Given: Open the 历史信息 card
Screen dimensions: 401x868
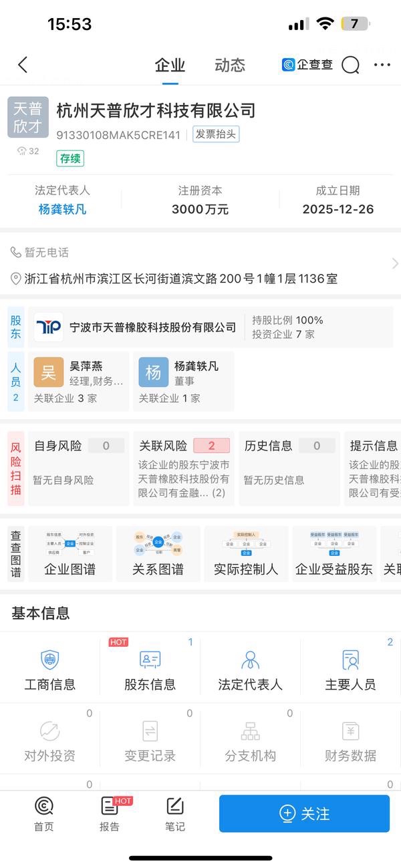Looking at the screenshot, I should 289,468.
